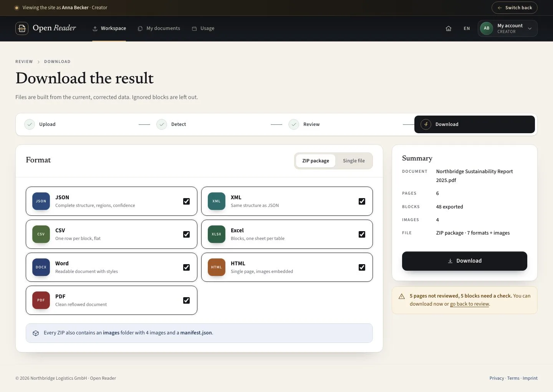This screenshot has width=553, height=392.
Task: Open the My documents tab
Action: (159, 28)
